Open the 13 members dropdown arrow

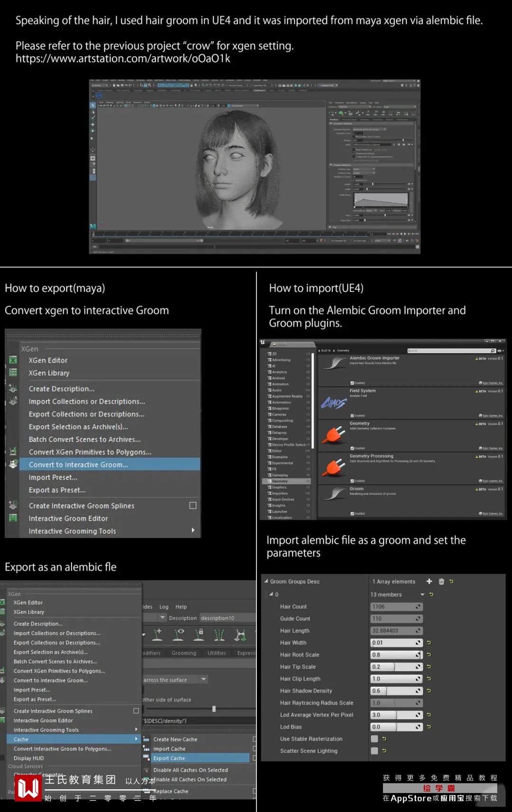tap(422, 595)
